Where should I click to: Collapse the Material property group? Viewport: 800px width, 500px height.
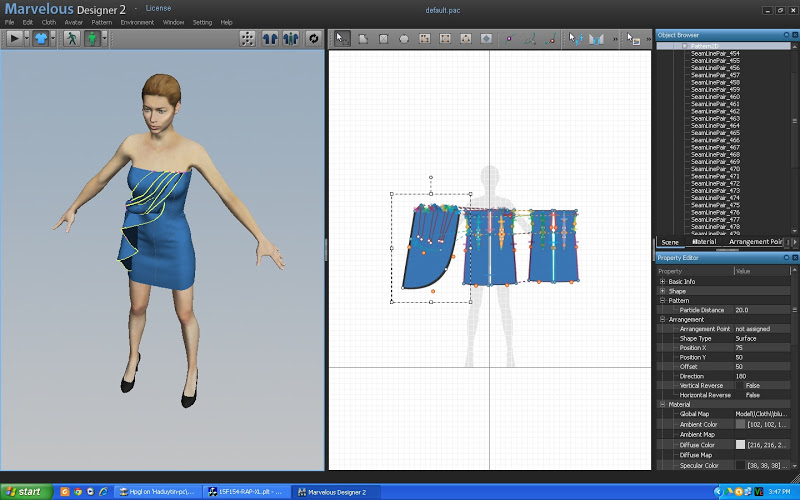click(662, 404)
